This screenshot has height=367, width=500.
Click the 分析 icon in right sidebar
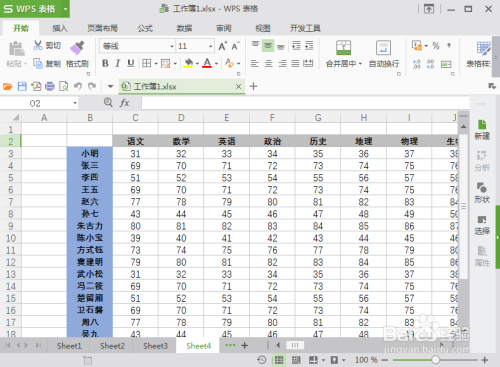coord(482,156)
